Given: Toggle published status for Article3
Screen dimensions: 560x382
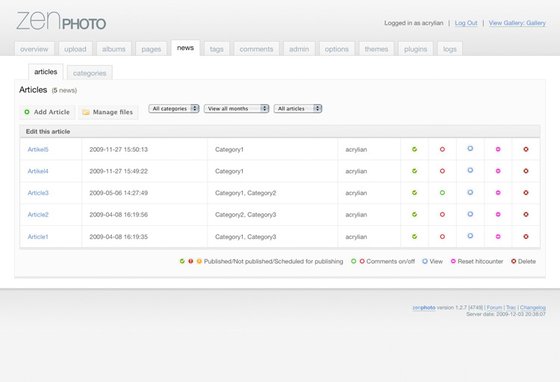Looking at the screenshot, I should [414, 193].
